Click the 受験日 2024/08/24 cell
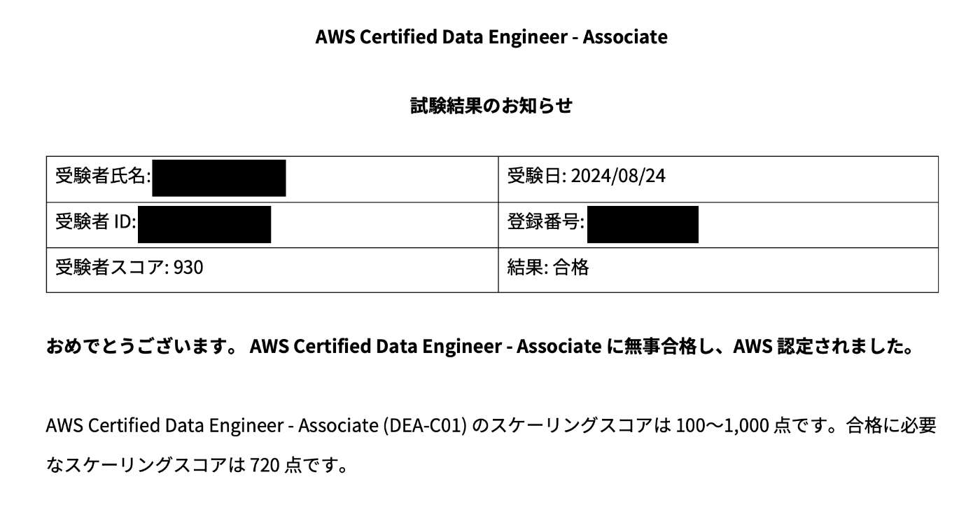Viewport: 980px width, 505px height. pyautogui.click(x=718, y=179)
